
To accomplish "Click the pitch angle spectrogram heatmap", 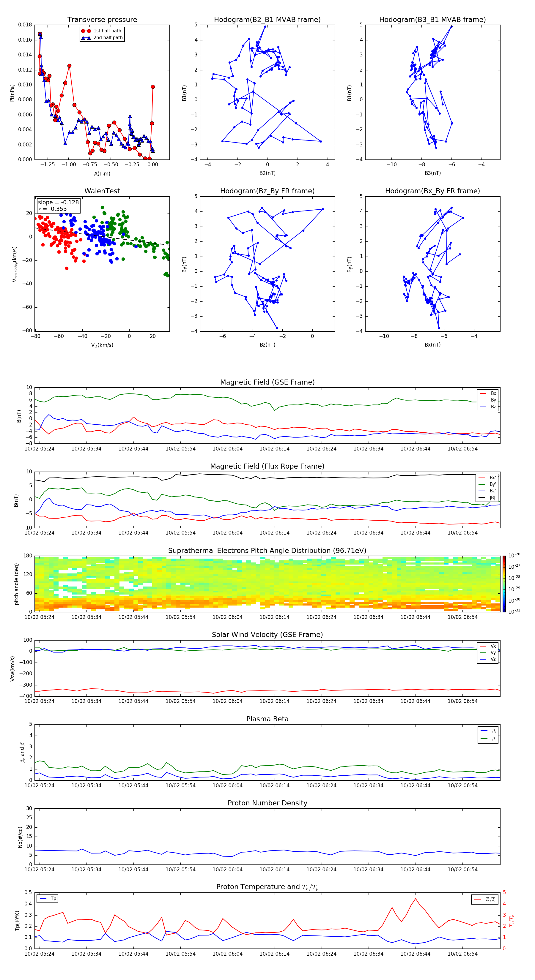I will click(267, 584).
